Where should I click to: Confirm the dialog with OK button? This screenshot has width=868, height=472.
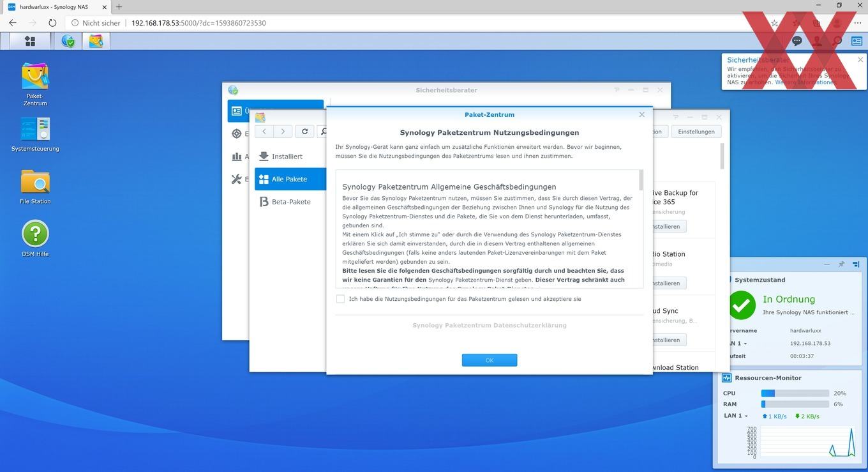click(x=490, y=360)
